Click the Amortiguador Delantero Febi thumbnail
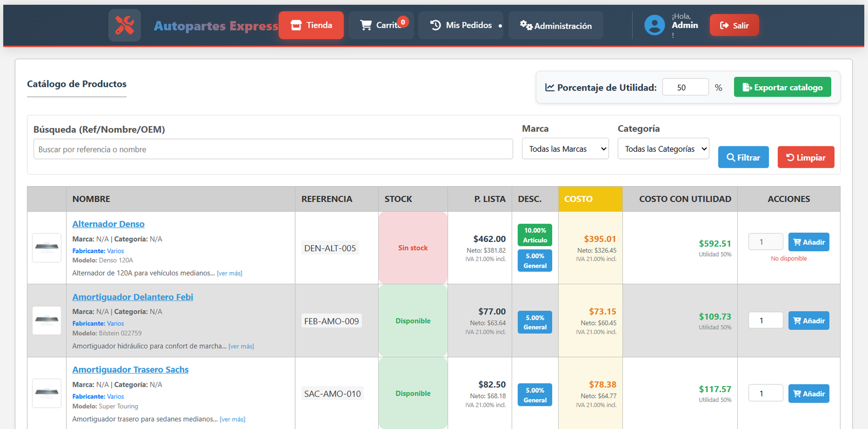This screenshot has height=429, width=868. [47, 321]
